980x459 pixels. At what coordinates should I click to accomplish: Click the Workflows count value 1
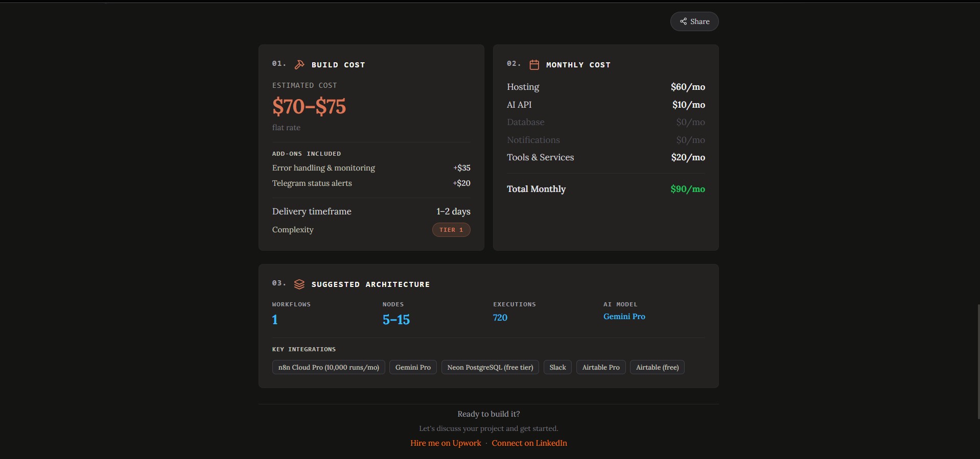(x=275, y=320)
